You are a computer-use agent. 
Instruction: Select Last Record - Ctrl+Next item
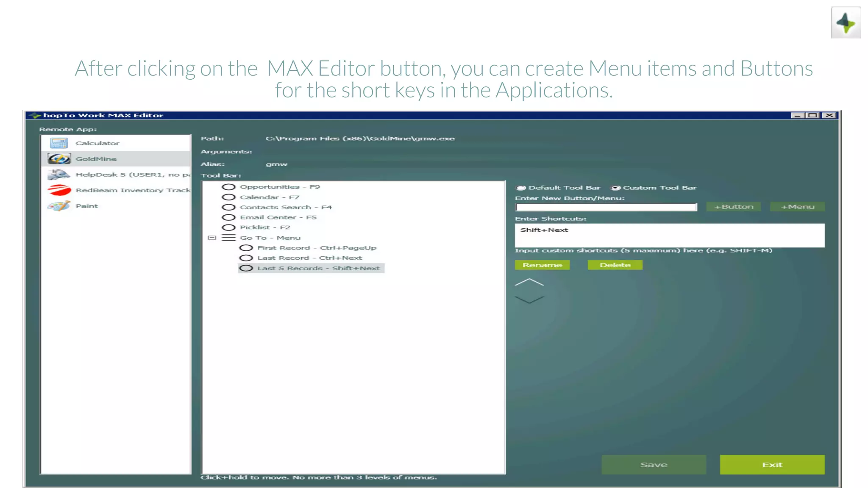[309, 258]
